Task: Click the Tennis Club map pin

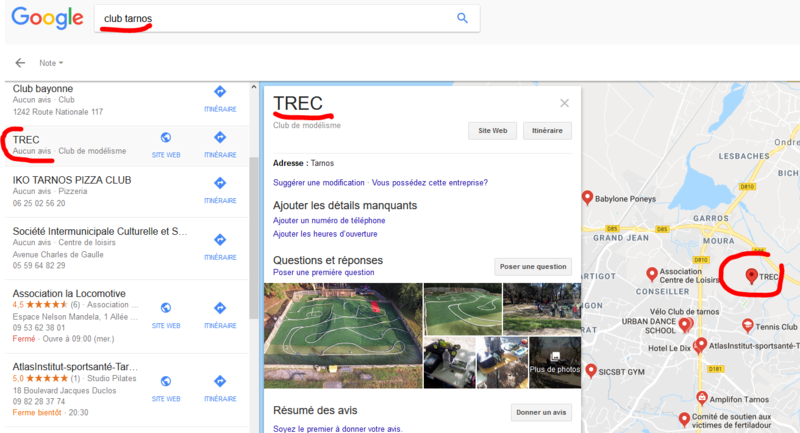Action: pos(747,325)
